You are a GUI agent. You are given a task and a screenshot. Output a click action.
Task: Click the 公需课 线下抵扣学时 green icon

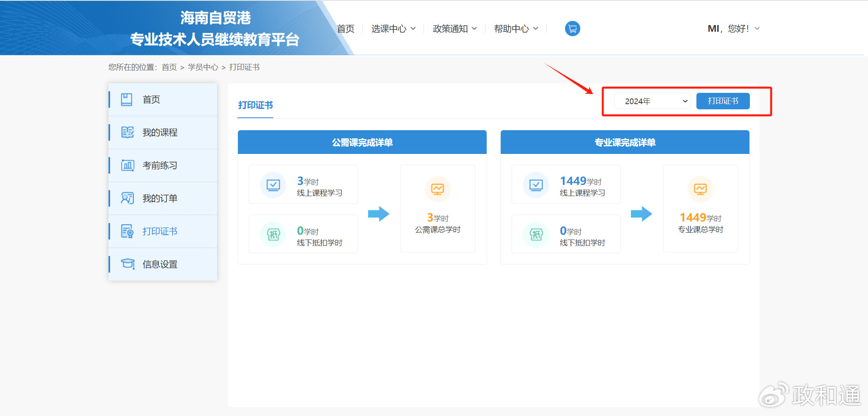click(x=273, y=235)
